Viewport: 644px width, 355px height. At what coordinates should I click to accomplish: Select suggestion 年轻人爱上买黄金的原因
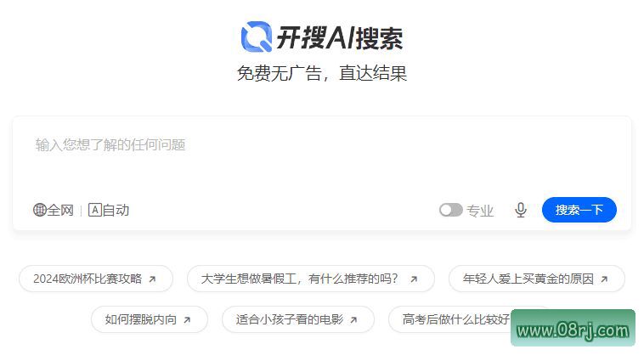tap(537, 279)
